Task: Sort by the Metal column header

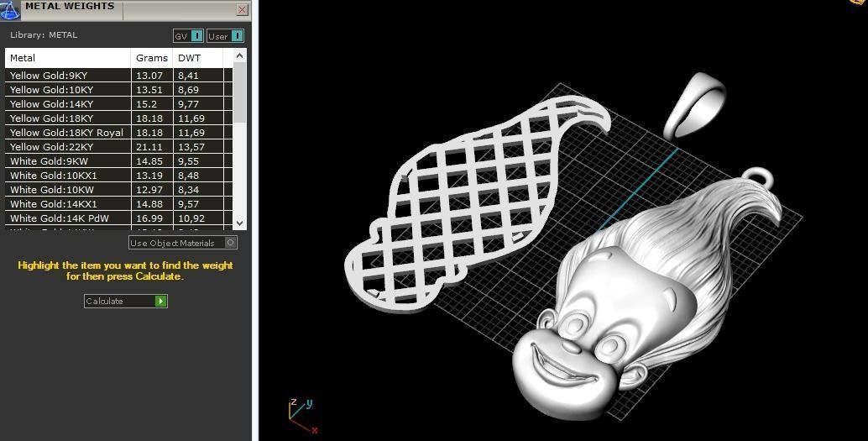Action: [68, 58]
